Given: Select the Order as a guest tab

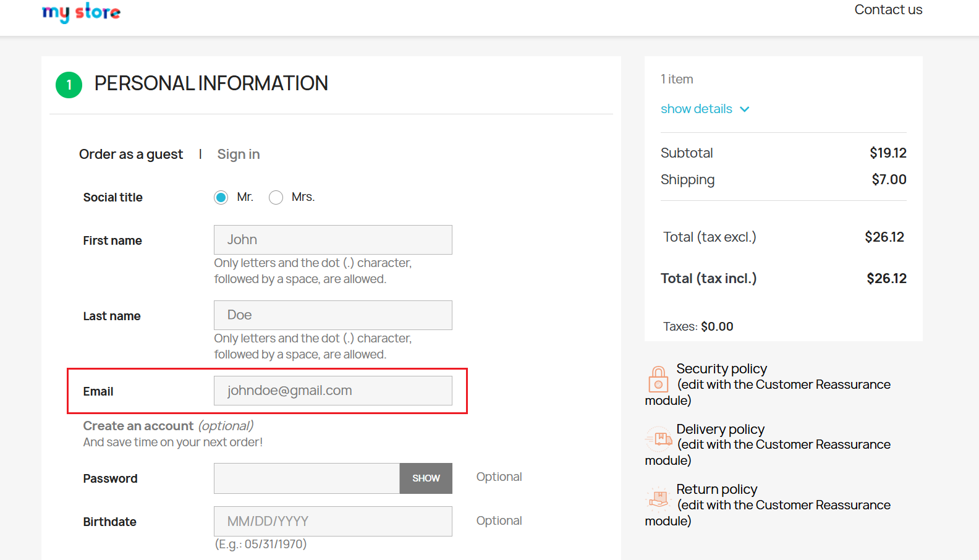Looking at the screenshot, I should [131, 154].
